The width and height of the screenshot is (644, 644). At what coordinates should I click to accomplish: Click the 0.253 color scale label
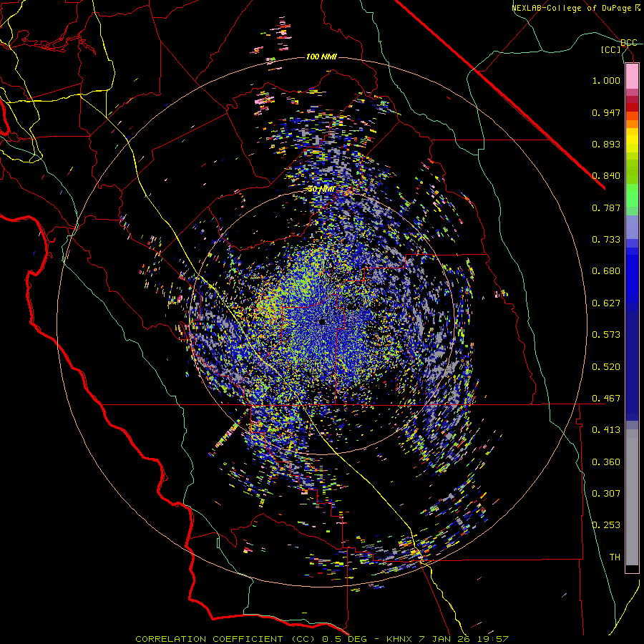tap(606, 525)
